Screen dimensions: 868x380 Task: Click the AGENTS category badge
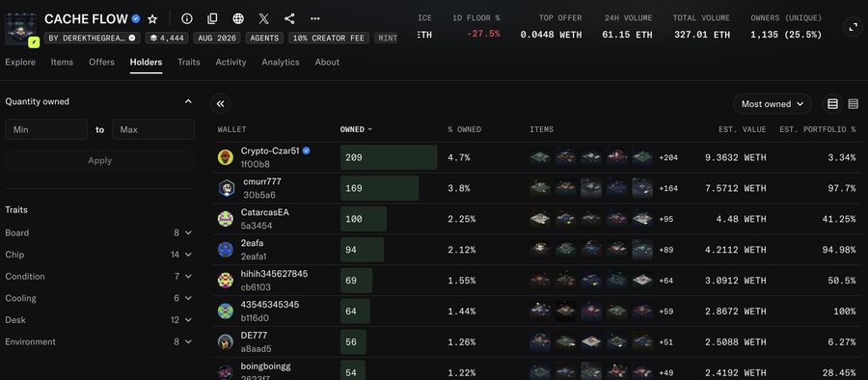point(264,39)
